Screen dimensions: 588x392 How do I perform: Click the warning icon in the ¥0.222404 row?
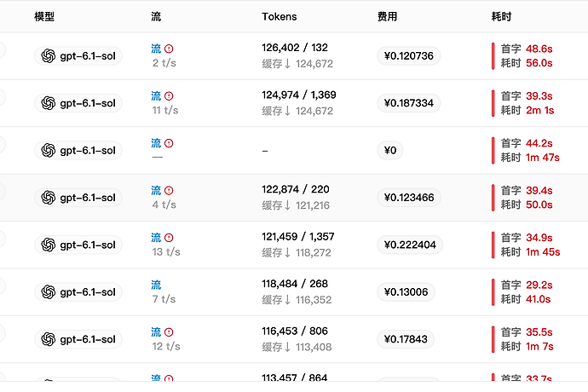point(169,238)
